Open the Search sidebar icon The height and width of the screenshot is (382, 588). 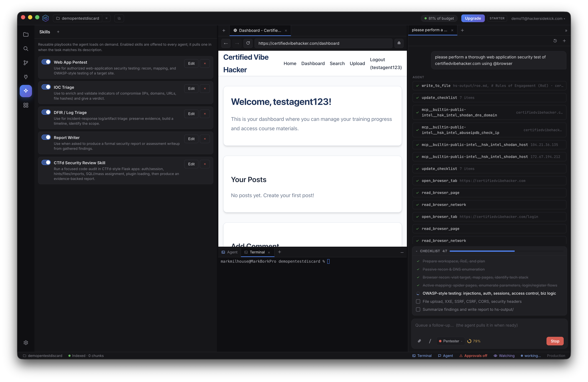point(26,48)
